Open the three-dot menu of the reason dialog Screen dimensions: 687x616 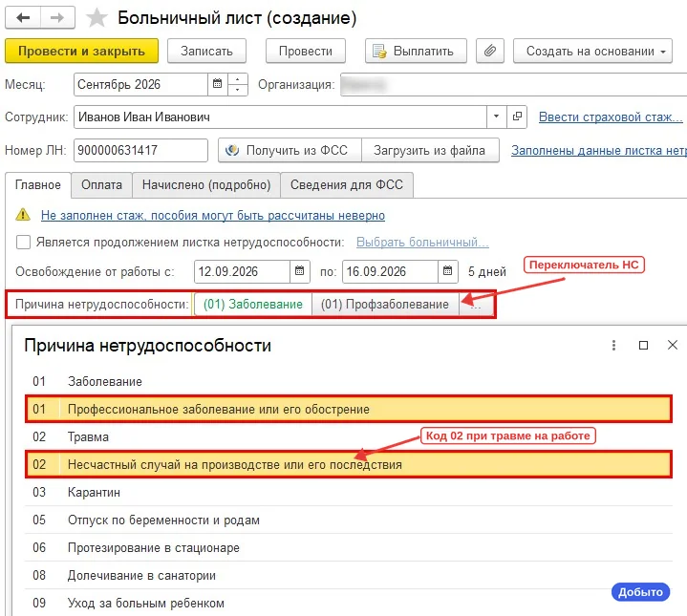click(613, 346)
